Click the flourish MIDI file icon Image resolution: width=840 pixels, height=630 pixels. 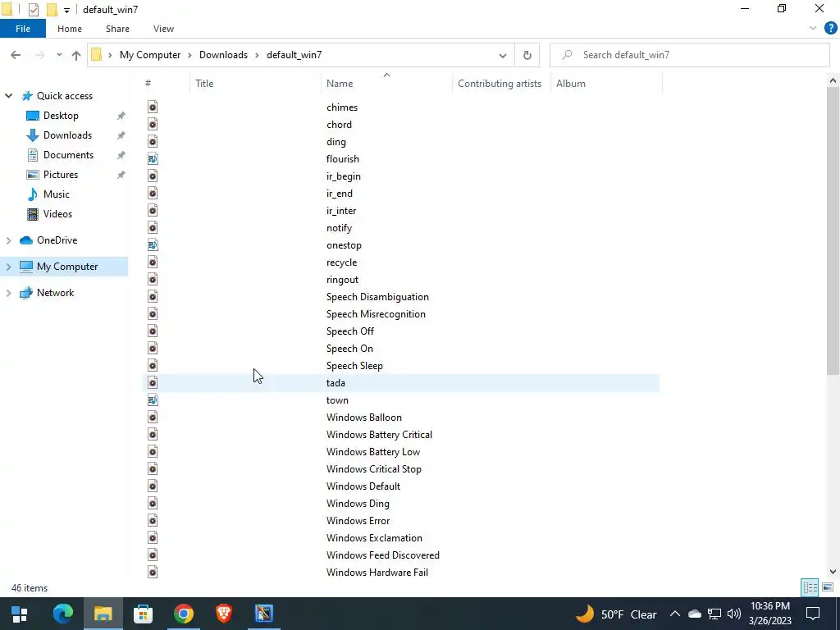click(153, 159)
